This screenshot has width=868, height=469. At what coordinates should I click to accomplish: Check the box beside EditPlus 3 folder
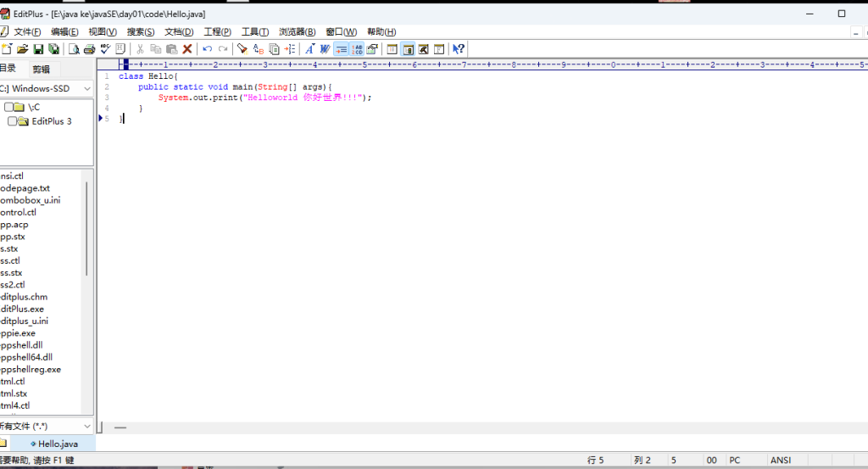pos(13,121)
